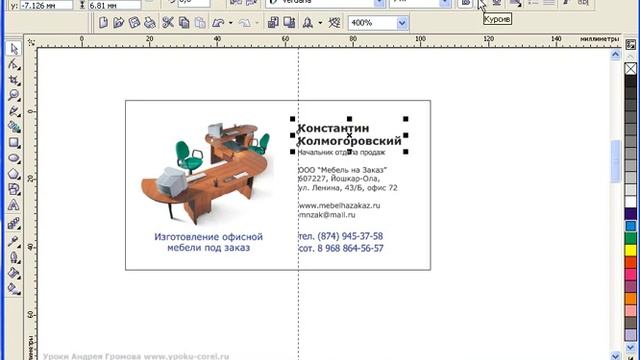
Task: Select the Polygon tool
Action: [13, 173]
